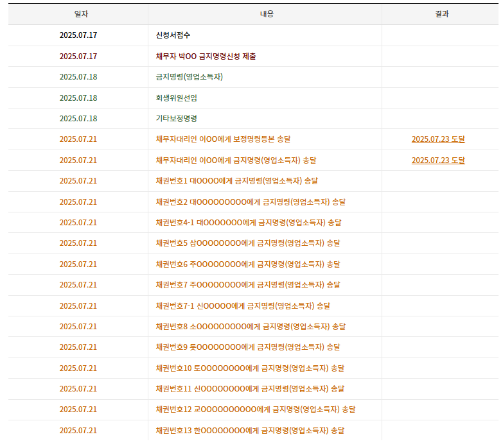Click the 2025.07.21 date in 채권번호11 row
Viewport: 503px width, 448px height.
pyautogui.click(x=78, y=388)
